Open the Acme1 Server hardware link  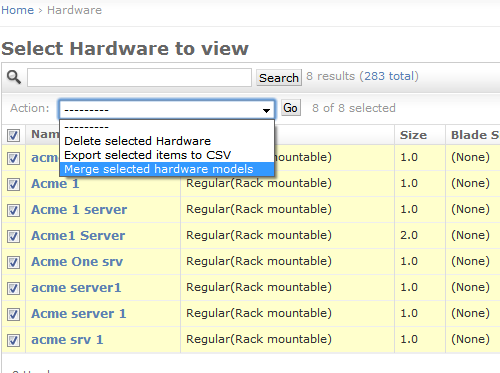tap(78, 236)
